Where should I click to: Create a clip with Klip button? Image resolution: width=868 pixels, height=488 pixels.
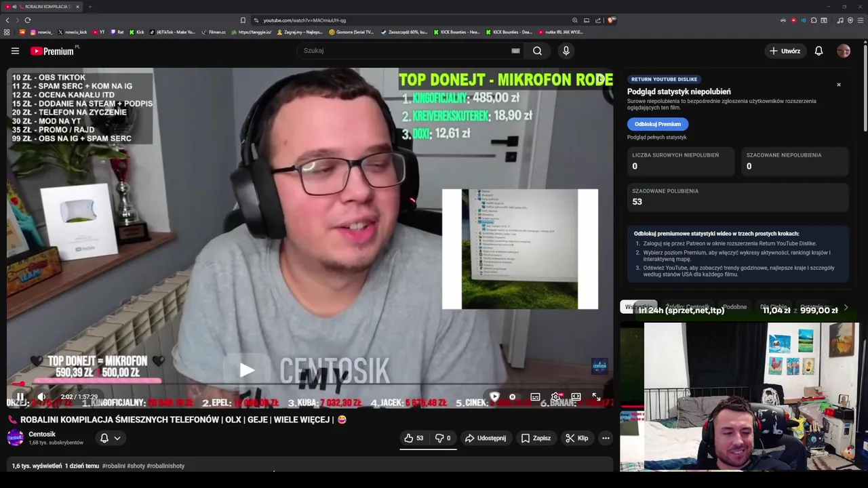(x=577, y=439)
